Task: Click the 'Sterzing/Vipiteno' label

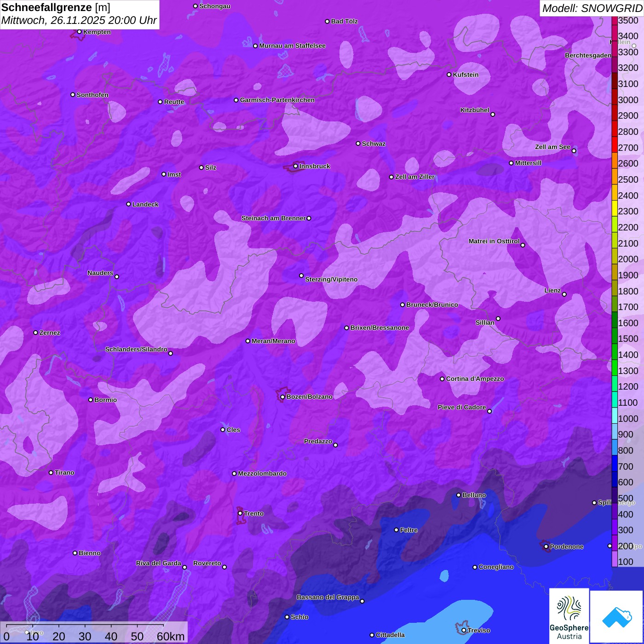Action: tap(331, 279)
